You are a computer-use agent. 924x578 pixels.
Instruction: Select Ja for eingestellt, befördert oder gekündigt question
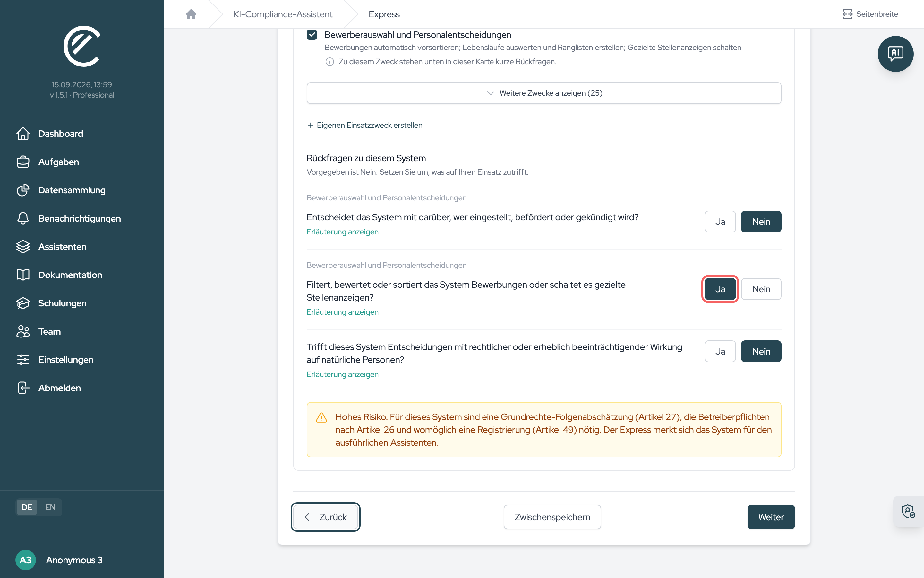(720, 222)
